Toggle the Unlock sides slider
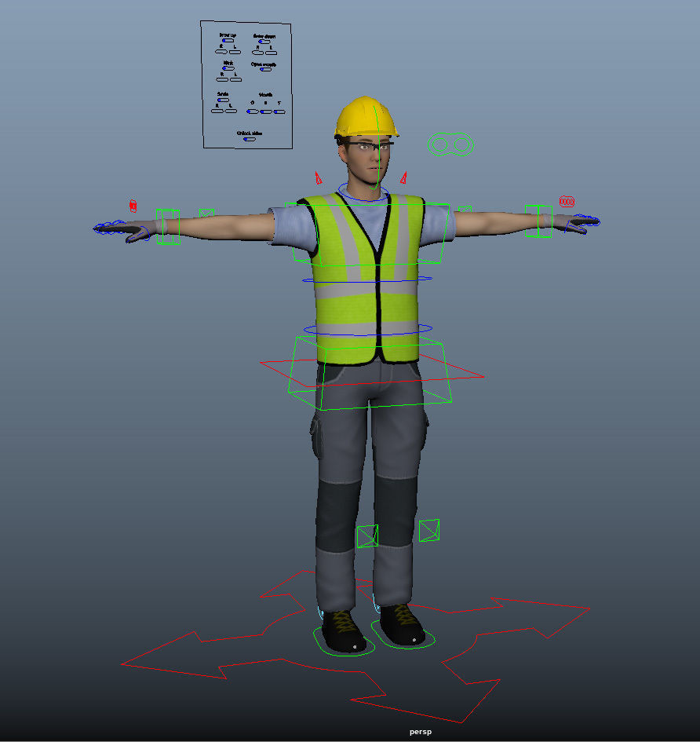Screen dimensions: 700x742 (250, 139)
